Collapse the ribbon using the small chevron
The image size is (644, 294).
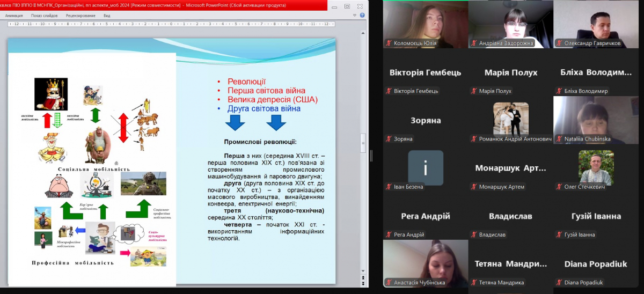coord(356,16)
